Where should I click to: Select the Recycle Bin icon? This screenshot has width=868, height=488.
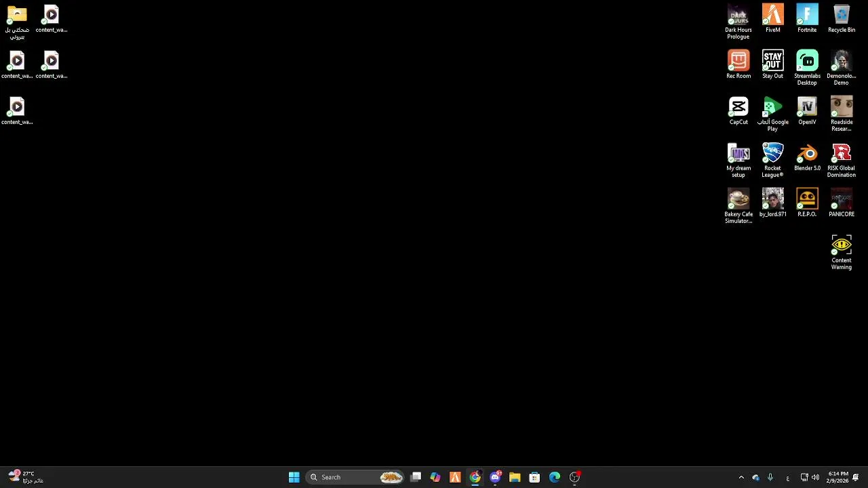[x=842, y=18]
